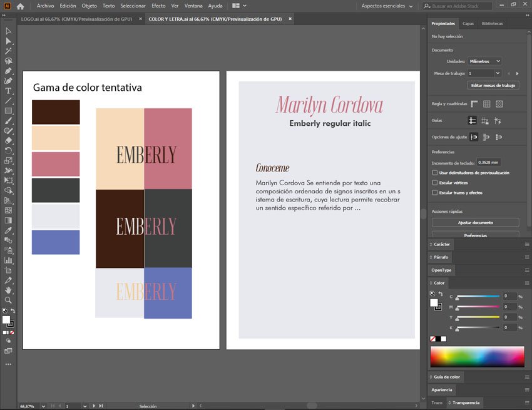Screen dimensions: 532x410
Task: Show the grid using the grid icon
Action: 486,104
